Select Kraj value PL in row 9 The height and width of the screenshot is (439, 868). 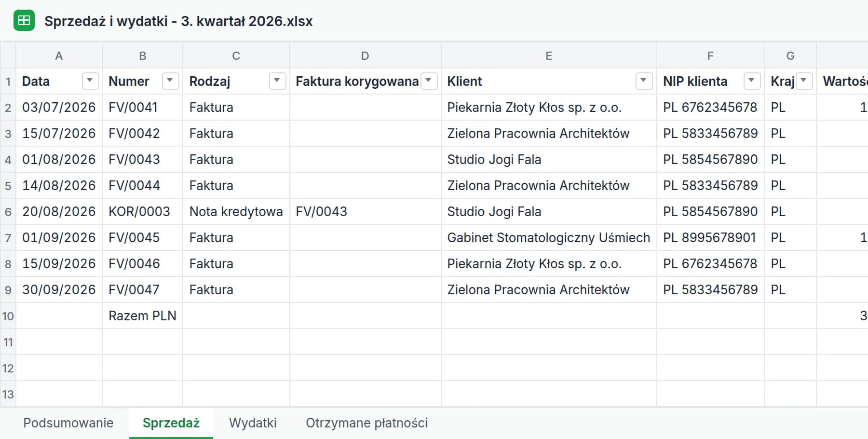coord(790,289)
